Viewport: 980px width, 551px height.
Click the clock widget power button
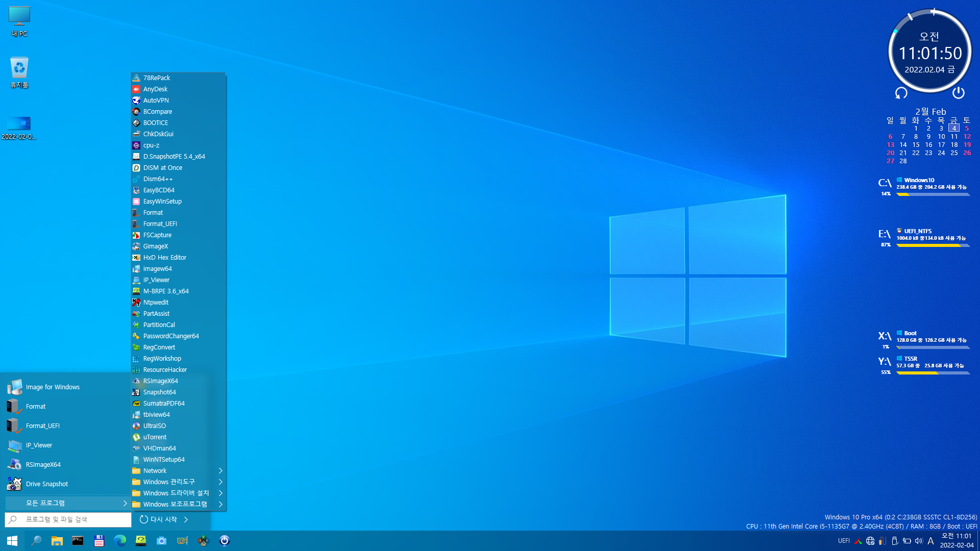[959, 92]
